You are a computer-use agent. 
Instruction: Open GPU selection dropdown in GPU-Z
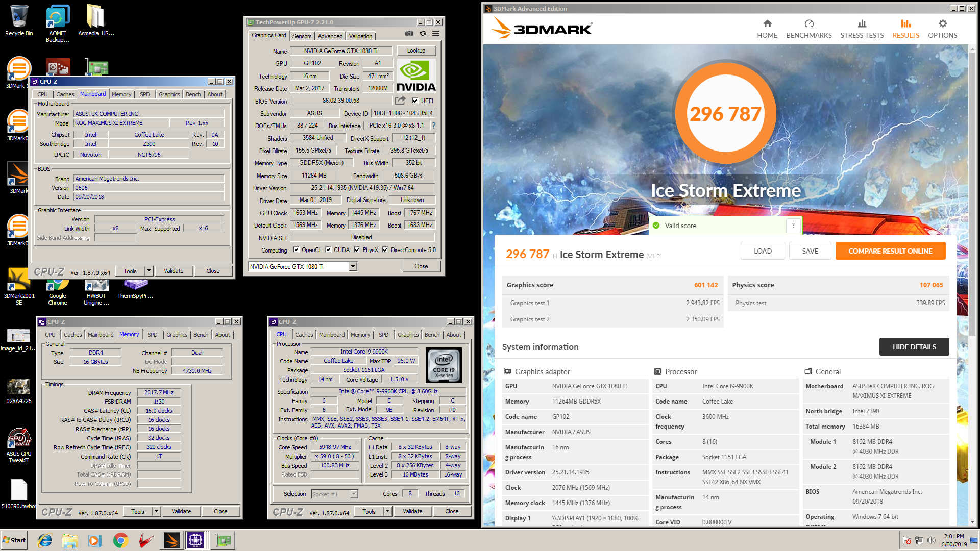[x=353, y=266]
